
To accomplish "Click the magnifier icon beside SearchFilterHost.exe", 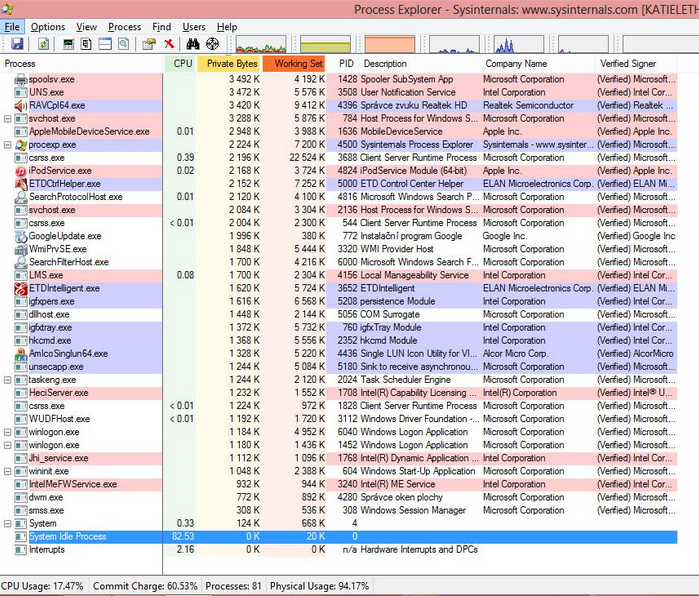I will [21, 262].
